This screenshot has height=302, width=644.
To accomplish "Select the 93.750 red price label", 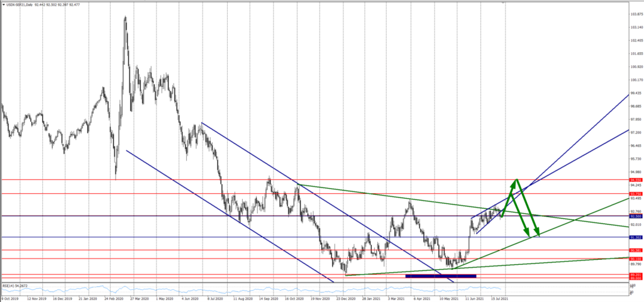I will [636, 194].
